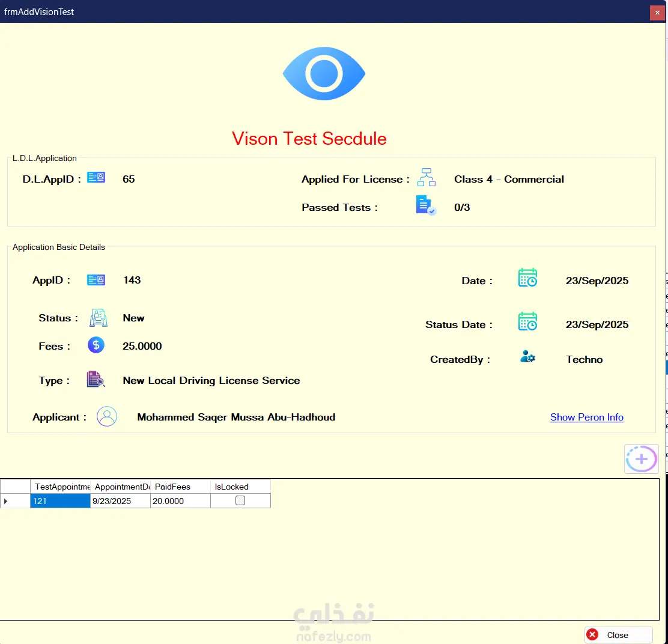Open the Show Peron Info link
668x644 pixels.
tap(587, 417)
